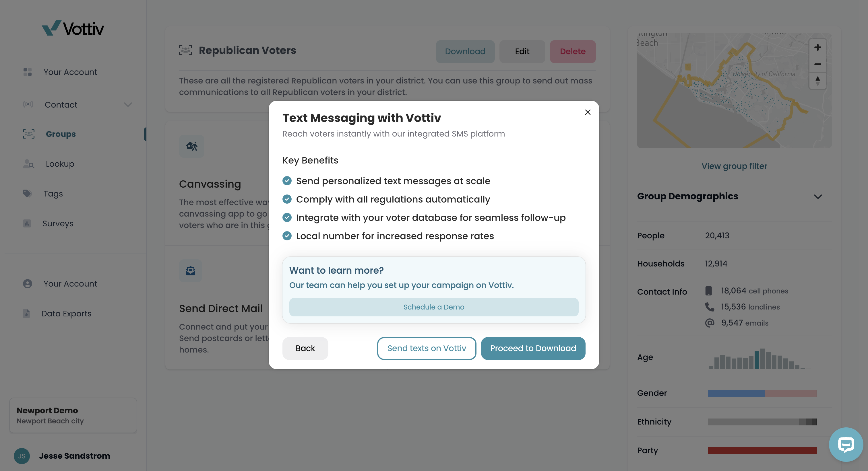This screenshot has width=868, height=471.
Task: Zoom out on the district map
Action: click(x=817, y=64)
